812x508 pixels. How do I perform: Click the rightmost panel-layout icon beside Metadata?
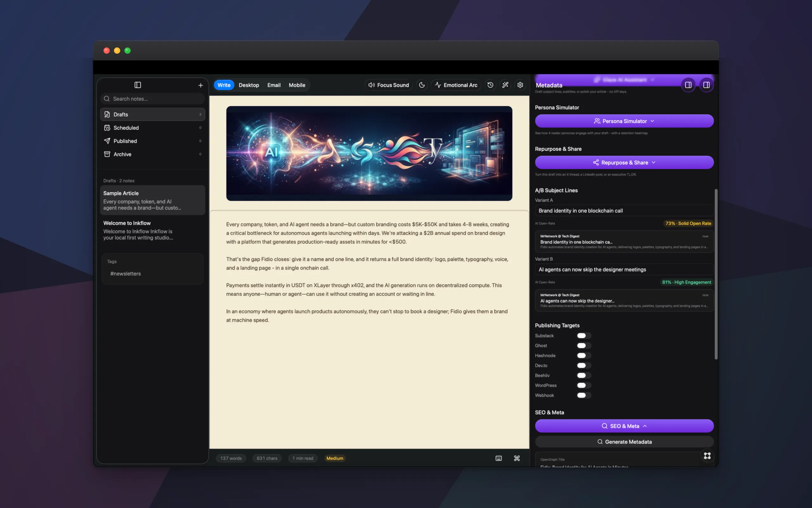pos(706,85)
